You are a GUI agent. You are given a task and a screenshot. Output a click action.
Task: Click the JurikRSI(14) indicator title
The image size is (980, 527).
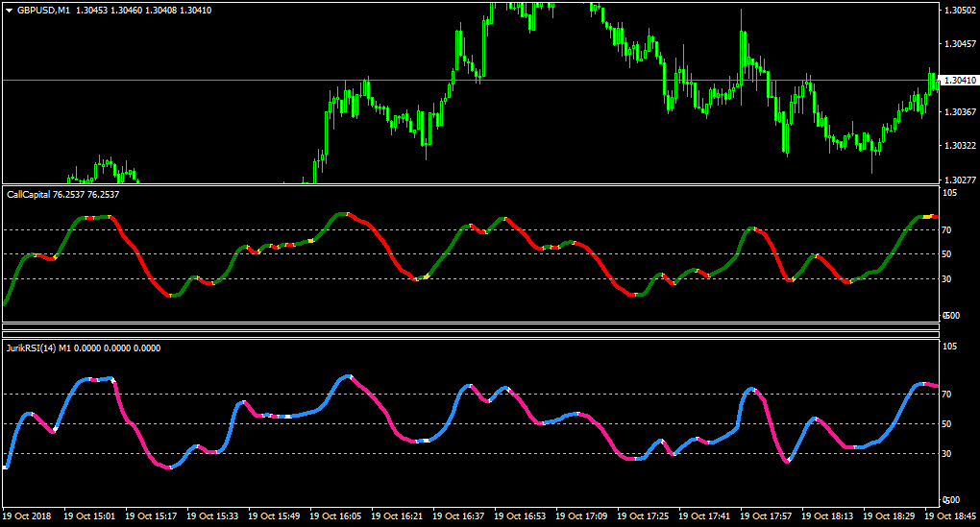[32, 348]
